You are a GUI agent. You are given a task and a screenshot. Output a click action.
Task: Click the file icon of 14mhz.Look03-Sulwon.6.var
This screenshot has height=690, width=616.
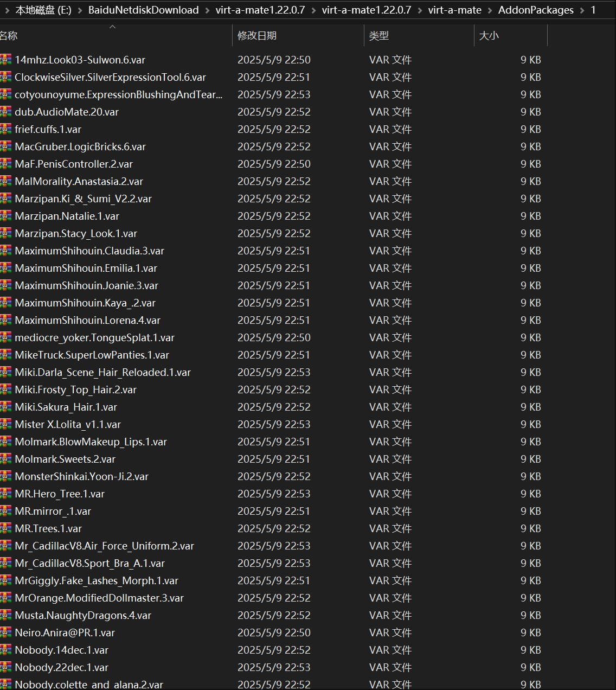tap(5, 60)
